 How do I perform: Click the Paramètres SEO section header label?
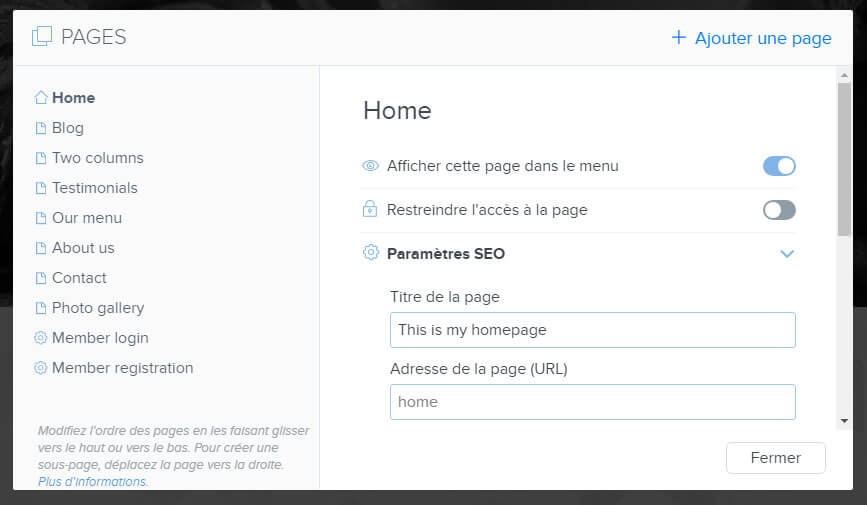446,253
